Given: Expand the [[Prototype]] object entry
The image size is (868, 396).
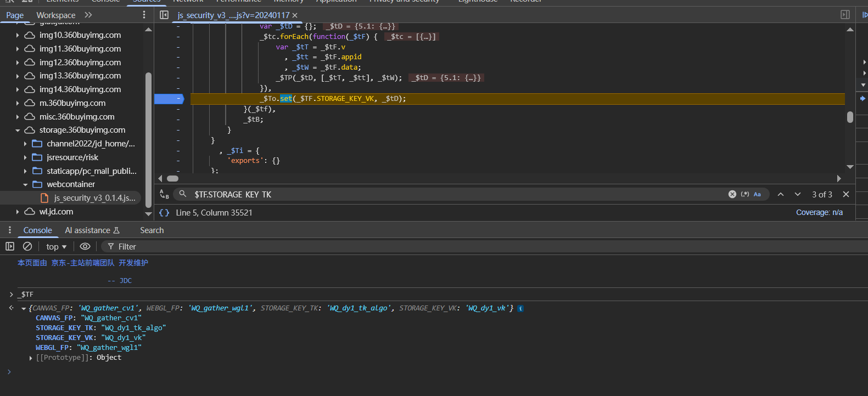Looking at the screenshot, I should (x=31, y=358).
